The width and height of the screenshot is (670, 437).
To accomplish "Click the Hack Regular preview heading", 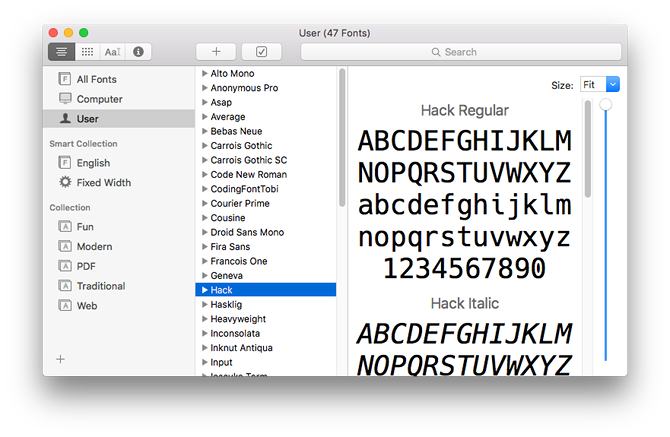I will click(464, 111).
